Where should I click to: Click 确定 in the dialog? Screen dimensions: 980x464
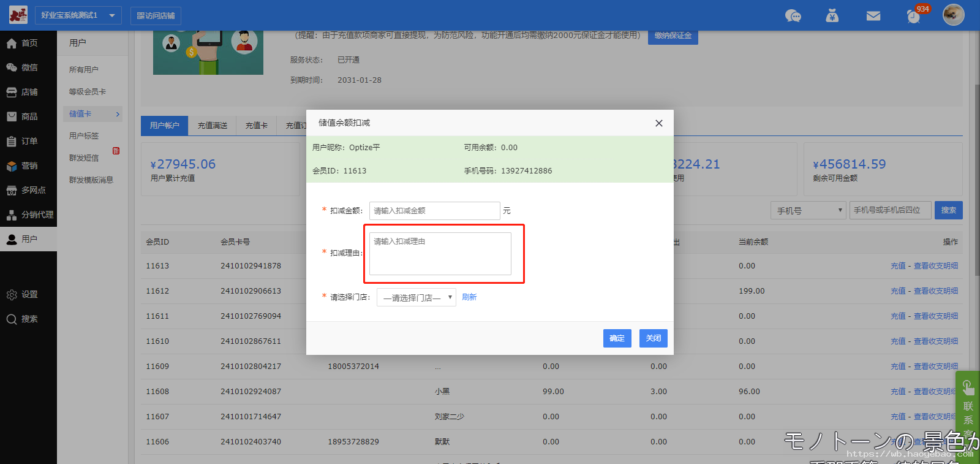[x=617, y=338]
